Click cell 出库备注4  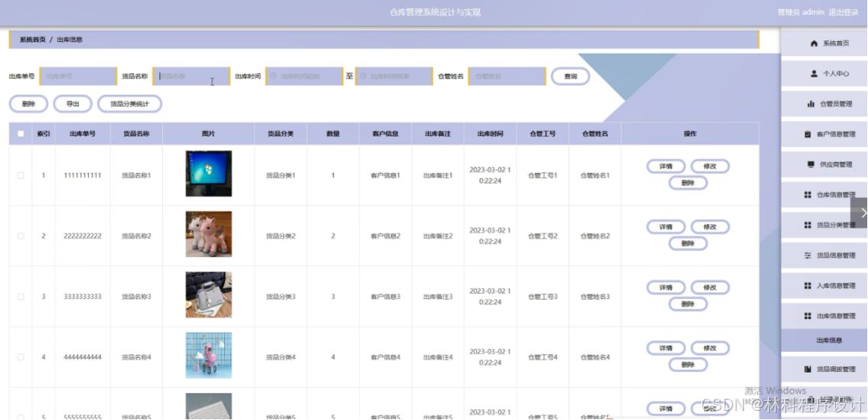pyautogui.click(x=438, y=357)
